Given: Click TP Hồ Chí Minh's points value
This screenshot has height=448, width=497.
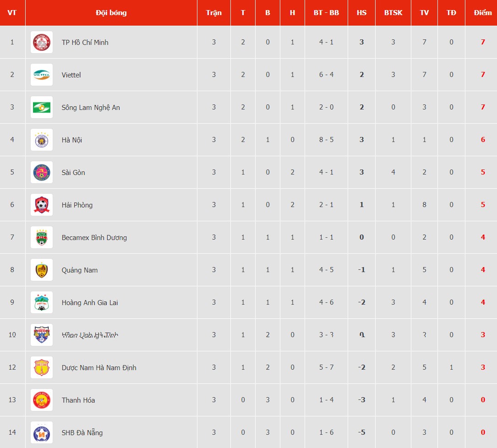Looking at the screenshot, I should 483,42.
